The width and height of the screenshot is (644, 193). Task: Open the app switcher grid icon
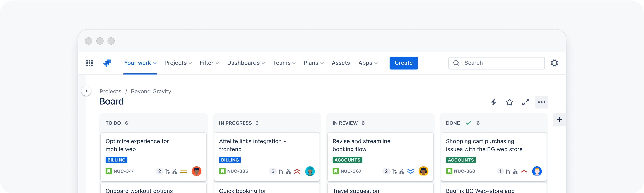click(x=90, y=63)
